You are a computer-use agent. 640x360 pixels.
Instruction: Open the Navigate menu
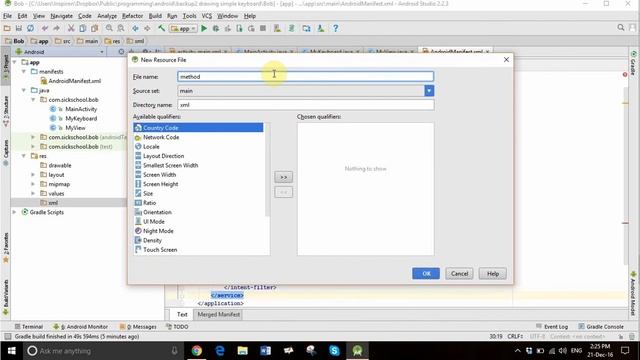(62, 16)
